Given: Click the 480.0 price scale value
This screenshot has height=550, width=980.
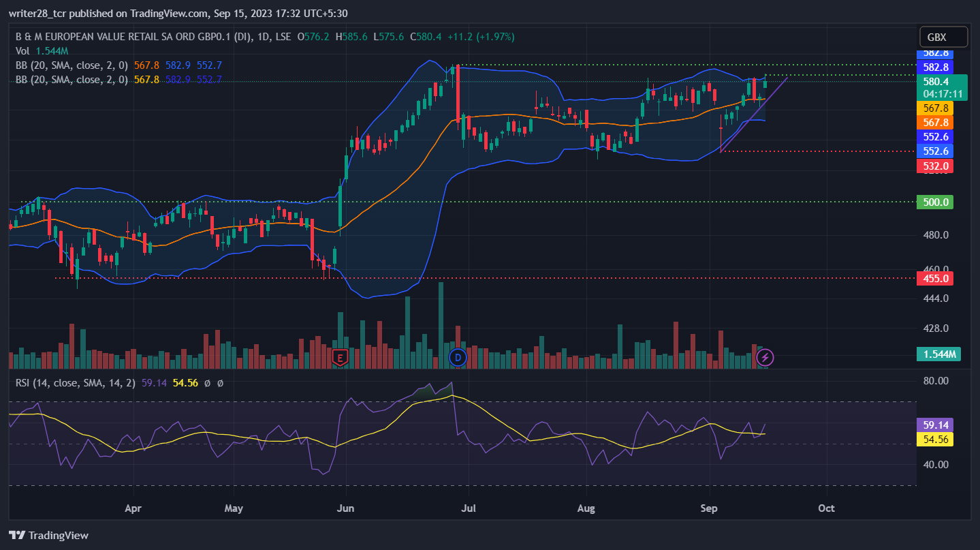Looking at the screenshot, I should pyautogui.click(x=935, y=236).
